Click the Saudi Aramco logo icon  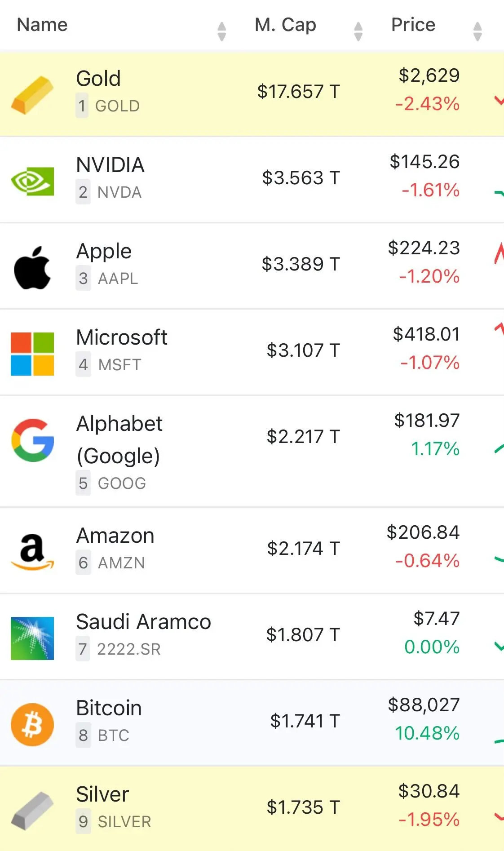coord(32,638)
